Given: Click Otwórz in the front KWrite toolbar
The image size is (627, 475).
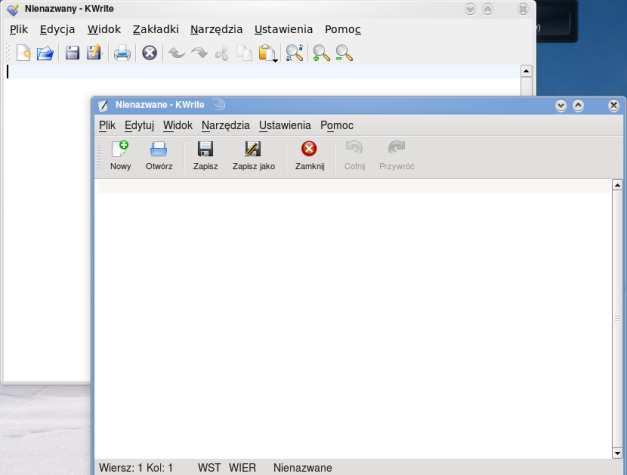Looking at the screenshot, I should 159,156.
